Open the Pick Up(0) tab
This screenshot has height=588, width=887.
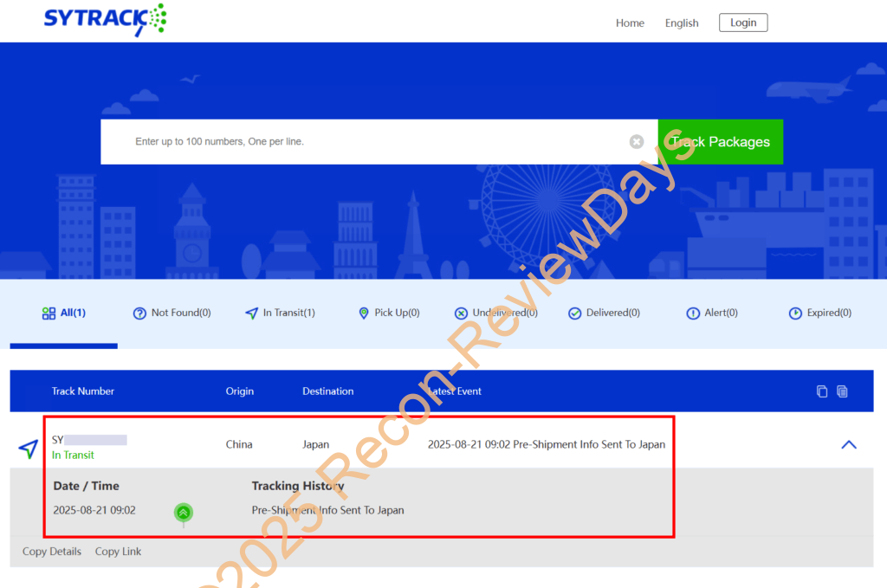(388, 313)
